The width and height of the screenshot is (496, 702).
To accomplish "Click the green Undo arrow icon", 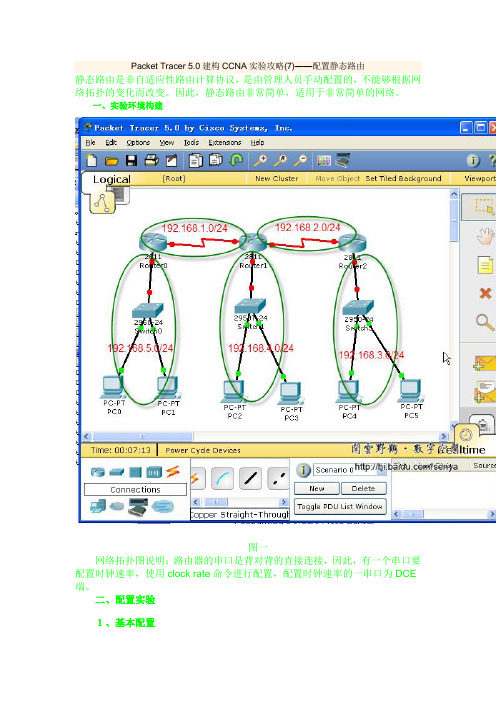I will [x=236, y=160].
